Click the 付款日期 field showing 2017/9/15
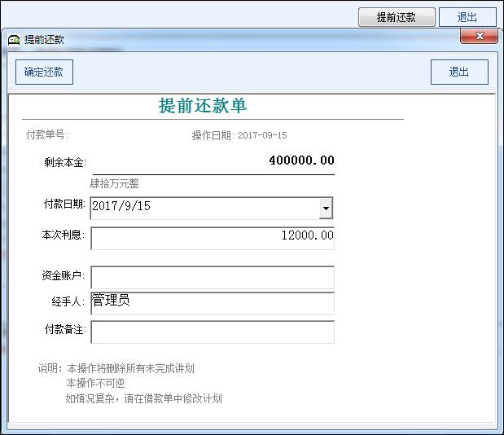Screen dimensions: 504x435 click(x=204, y=208)
